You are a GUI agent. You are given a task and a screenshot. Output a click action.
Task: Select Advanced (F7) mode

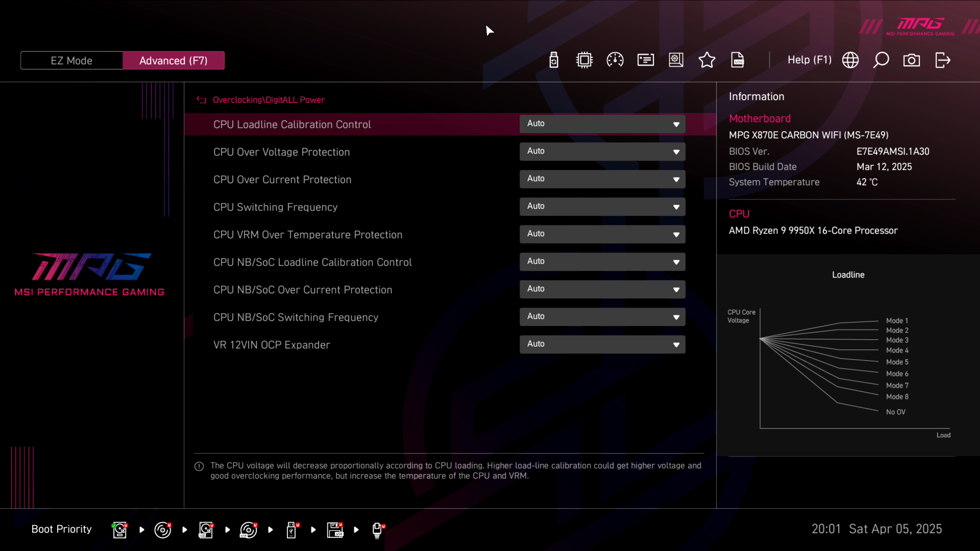click(174, 61)
